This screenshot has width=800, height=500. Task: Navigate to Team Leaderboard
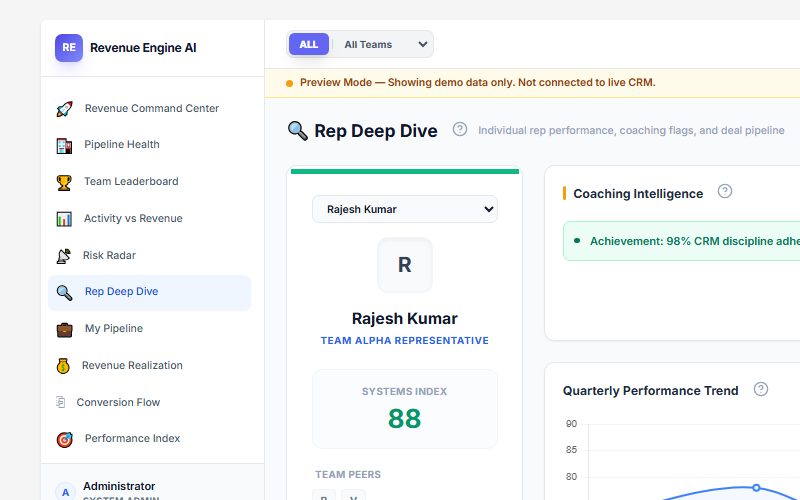(131, 181)
